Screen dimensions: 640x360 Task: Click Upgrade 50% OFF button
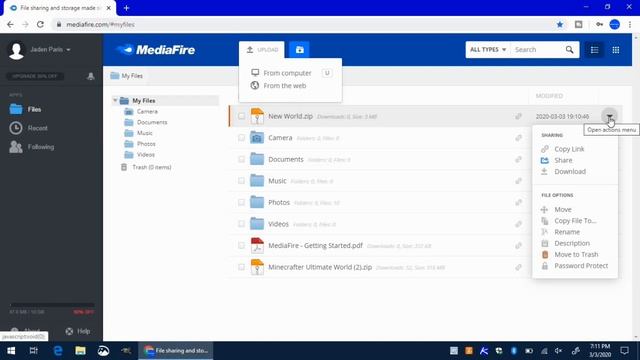pyautogui.click(x=35, y=76)
